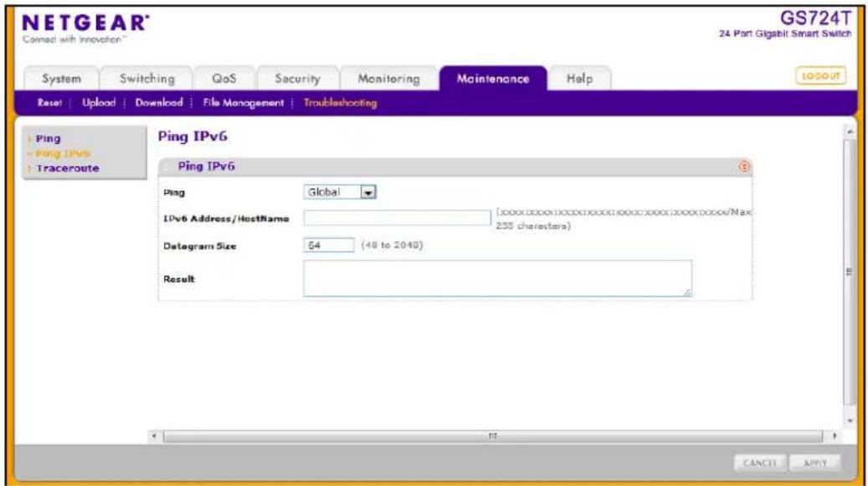
Task: Click the "(48 to 2048)" range hint
Action: 392,245
